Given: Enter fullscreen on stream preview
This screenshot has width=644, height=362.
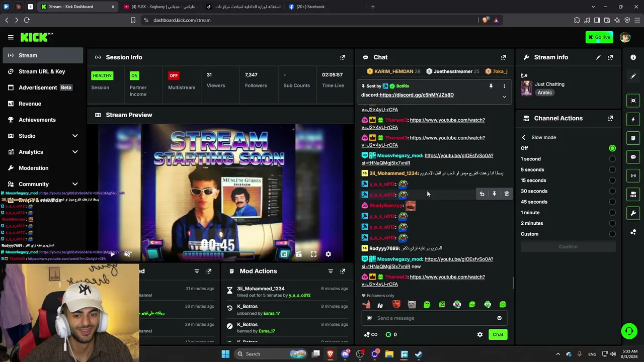Looking at the screenshot, I should tap(313, 254).
